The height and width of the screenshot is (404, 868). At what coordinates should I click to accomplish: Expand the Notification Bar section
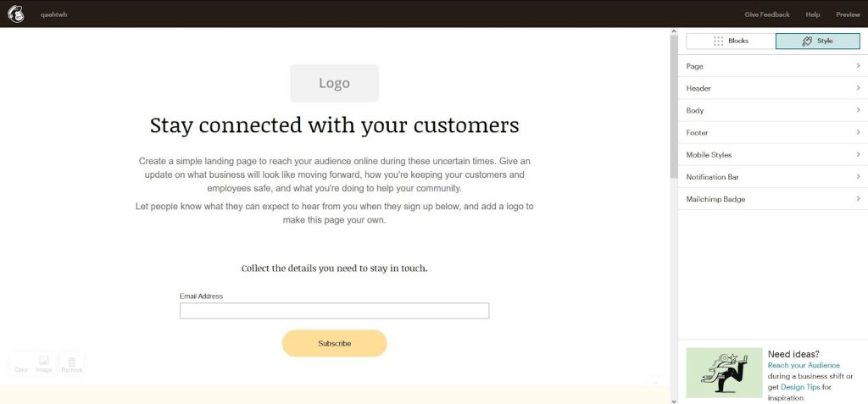tap(773, 176)
